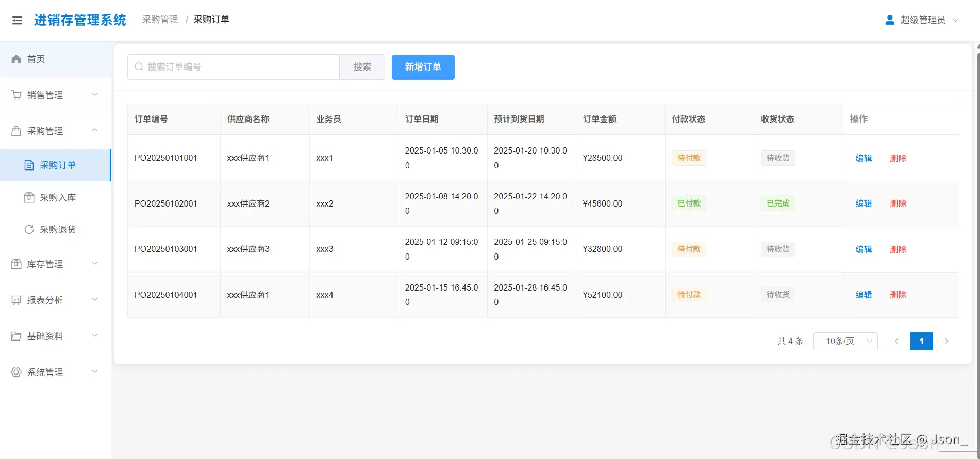
Task: Open the 10条/页 page size dropdown
Action: [x=845, y=341]
